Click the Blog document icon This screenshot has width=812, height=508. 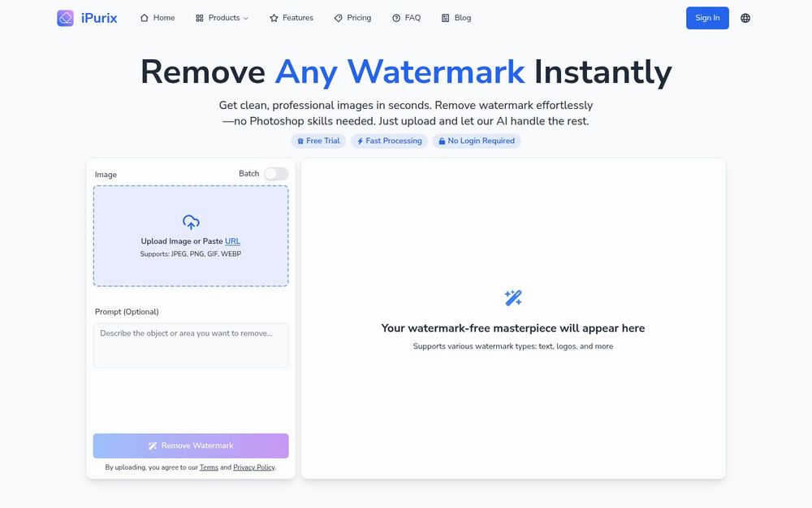[445, 18]
